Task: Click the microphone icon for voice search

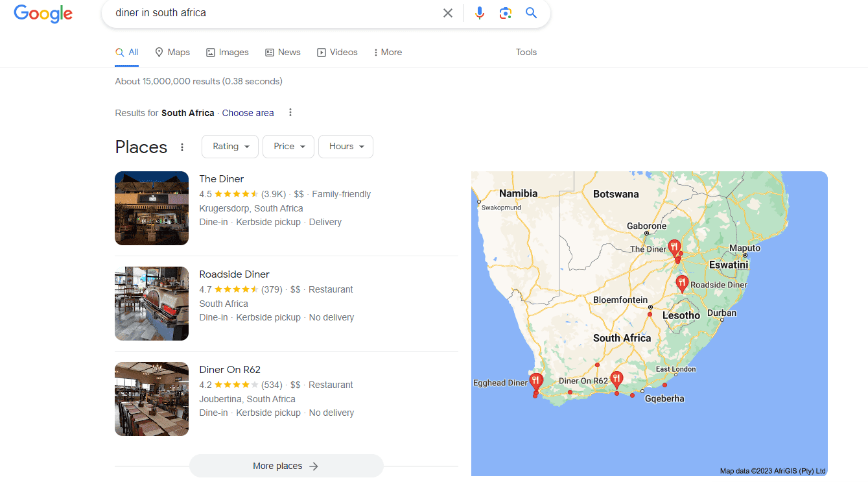Action: 479,12
